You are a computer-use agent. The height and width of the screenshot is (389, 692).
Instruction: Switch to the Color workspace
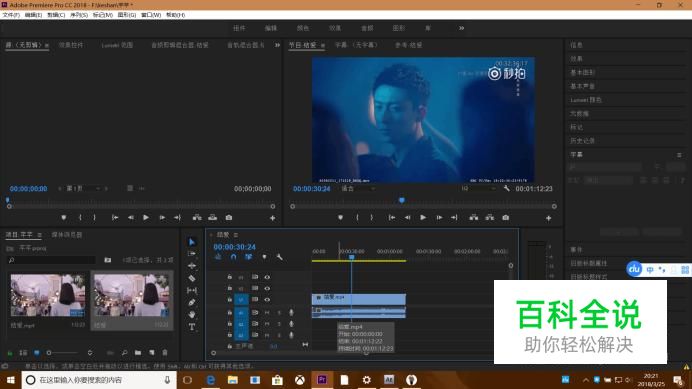tap(303, 28)
